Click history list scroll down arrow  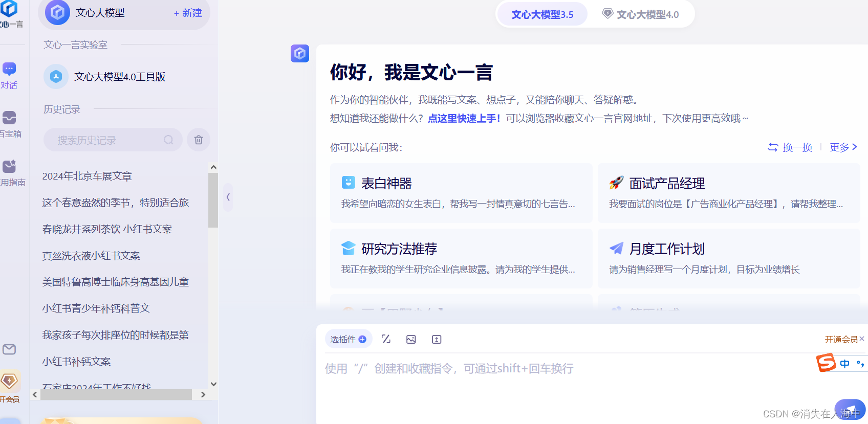coord(213,384)
